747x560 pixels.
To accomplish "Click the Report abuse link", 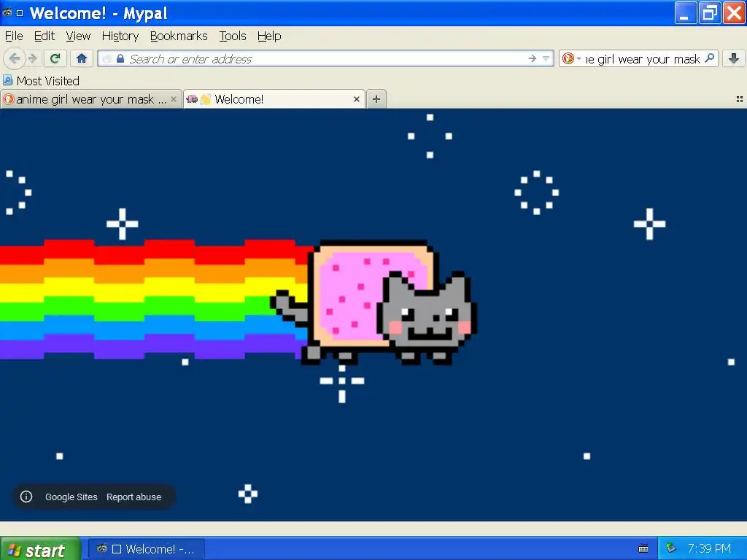I will [x=134, y=497].
